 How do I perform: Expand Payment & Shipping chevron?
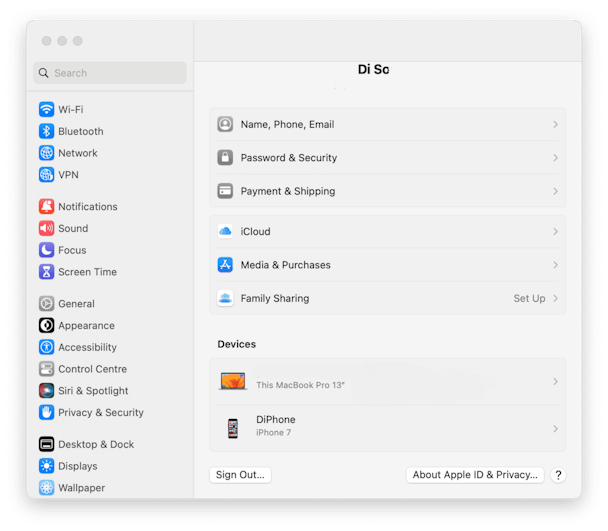point(555,191)
